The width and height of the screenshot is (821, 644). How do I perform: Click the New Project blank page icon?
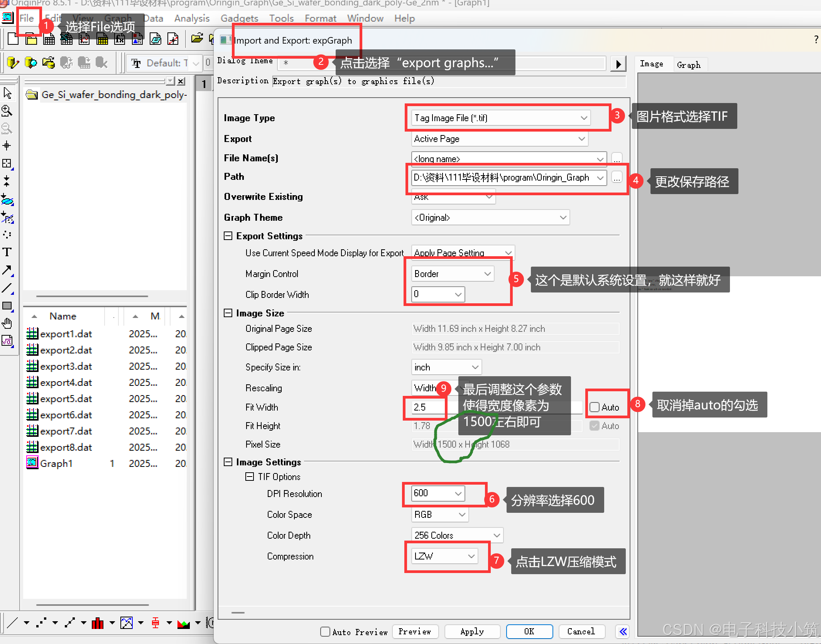click(x=13, y=39)
